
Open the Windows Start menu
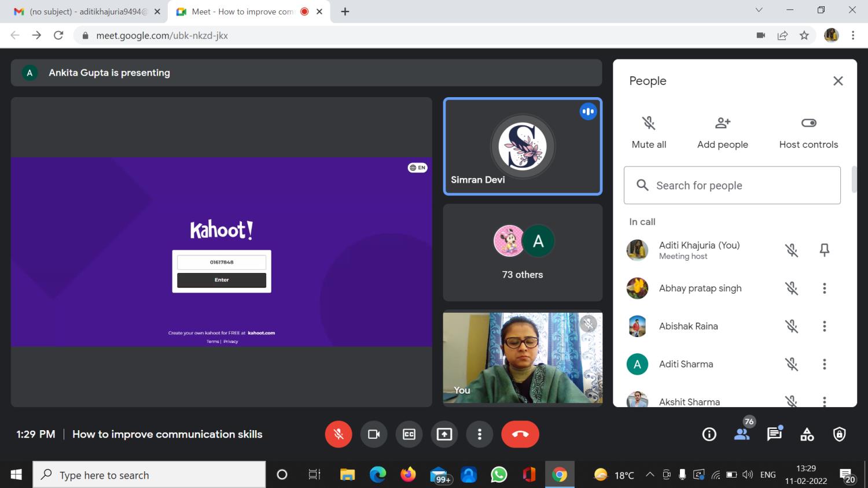[x=16, y=475]
